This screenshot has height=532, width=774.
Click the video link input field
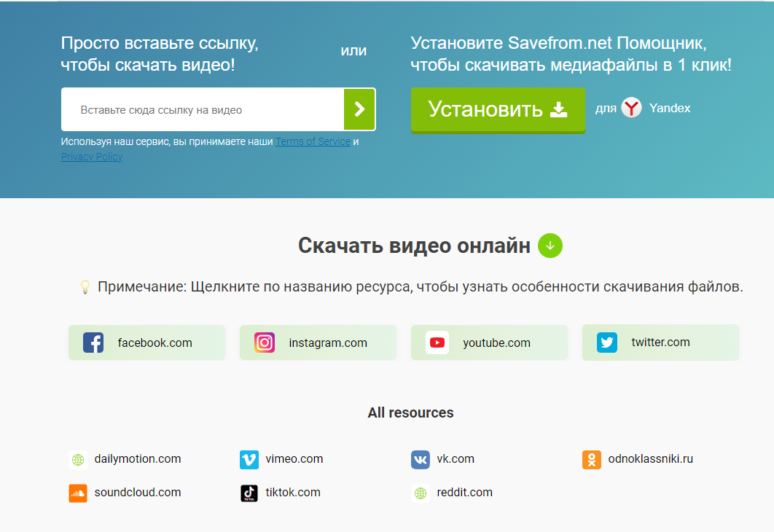point(203,109)
